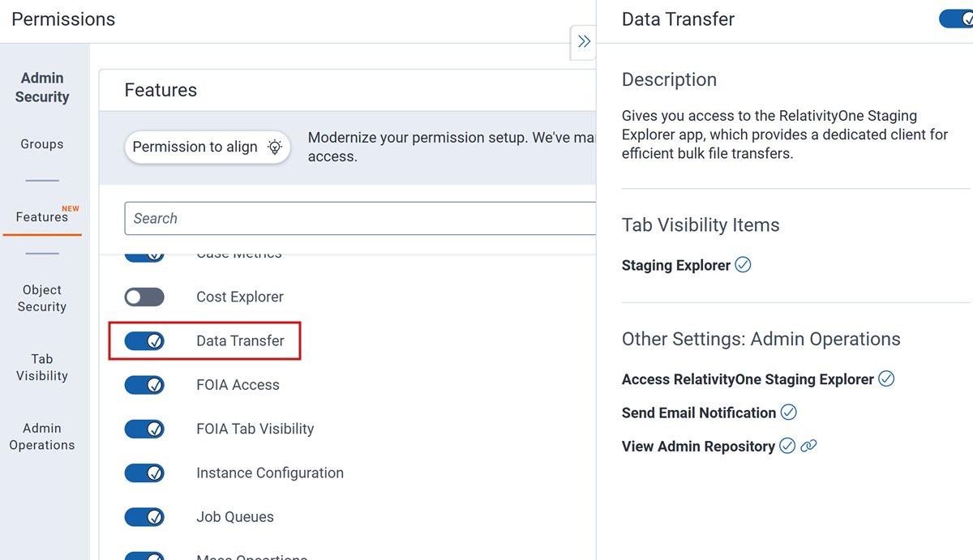This screenshot has height=560, width=973.
Task: Click the lightbulb icon on Permission to align
Action: [x=274, y=147]
